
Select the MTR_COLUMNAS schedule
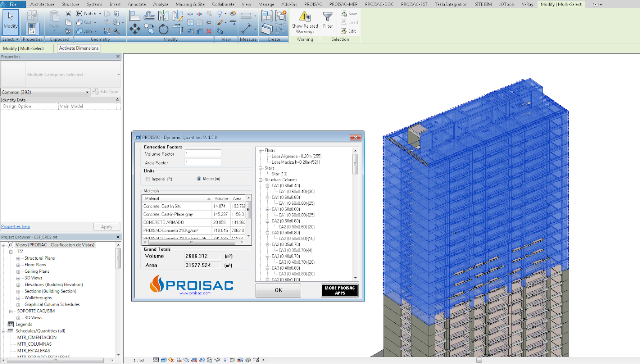(x=34, y=344)
